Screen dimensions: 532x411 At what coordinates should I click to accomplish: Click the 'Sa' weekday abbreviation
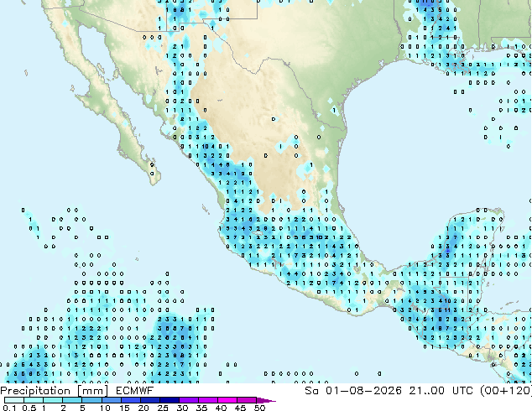click(311, 391)
